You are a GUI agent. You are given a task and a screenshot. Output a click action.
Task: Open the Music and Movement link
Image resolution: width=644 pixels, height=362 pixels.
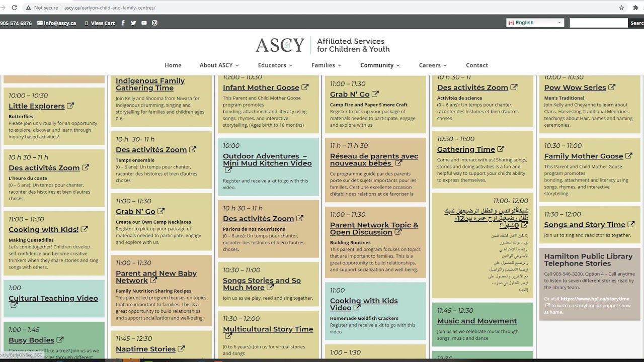click(x=477, y=321)
